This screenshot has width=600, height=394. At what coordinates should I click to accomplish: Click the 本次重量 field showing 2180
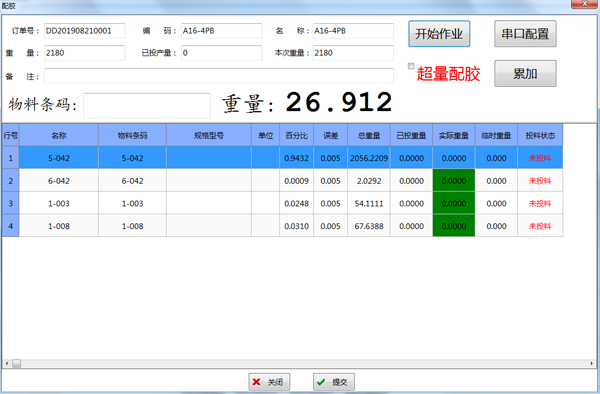(353, 53)
